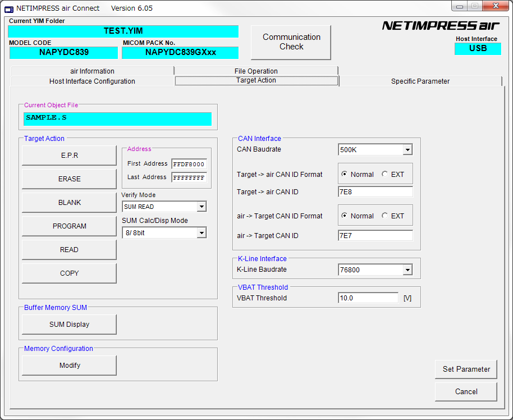Click the air -> Target CAN ID field
The width and height of the screenshot is (513, 420).
pyautogui.click(x=375, y=235)
